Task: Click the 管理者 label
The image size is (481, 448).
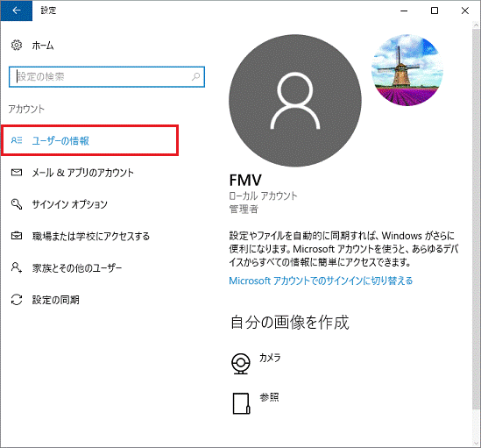Action: click(x=244, y=210)
